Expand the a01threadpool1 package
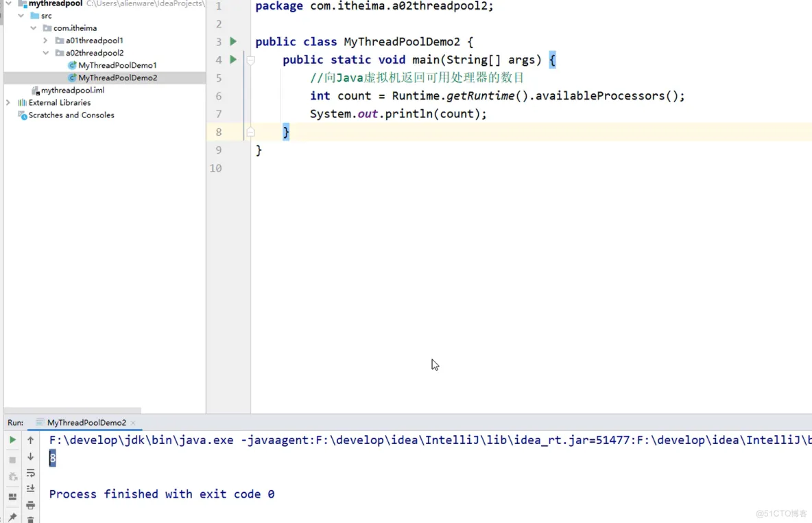Viewport: 812px width, 523px height. click(x=44, y=40)
